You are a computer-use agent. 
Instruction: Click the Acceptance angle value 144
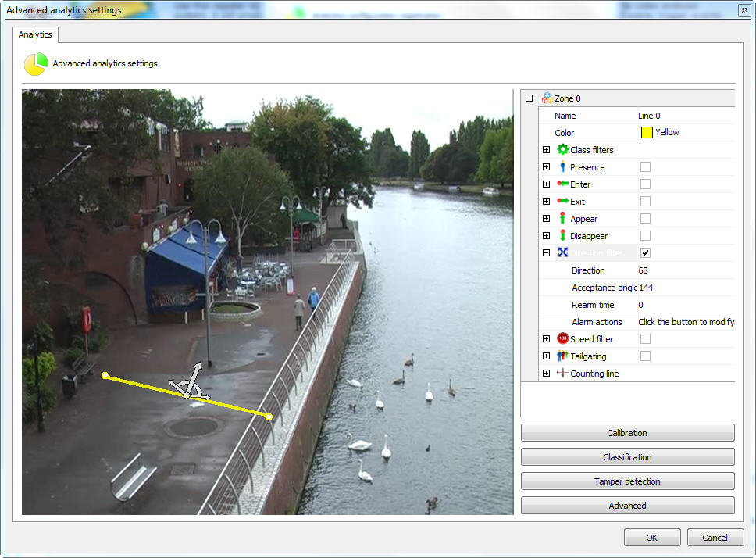point(646,288)
